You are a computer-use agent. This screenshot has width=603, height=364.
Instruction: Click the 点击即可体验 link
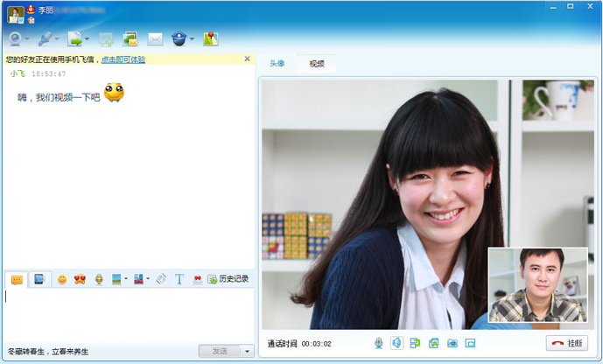[123, 59]
